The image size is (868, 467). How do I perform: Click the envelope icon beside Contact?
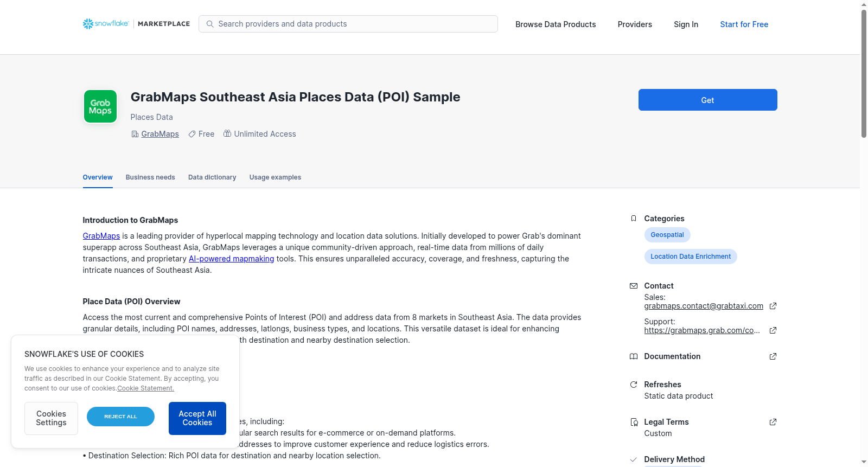click(634, 286)
